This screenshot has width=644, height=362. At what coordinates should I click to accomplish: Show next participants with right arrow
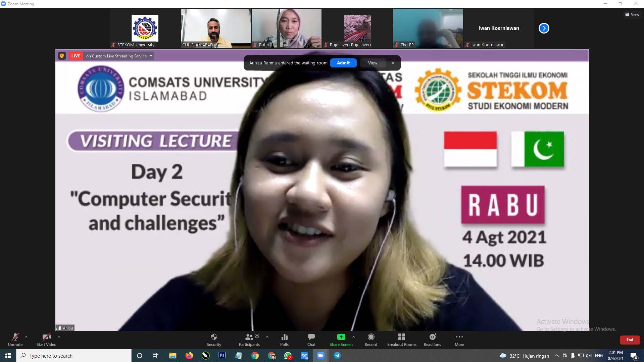click(544, 28)
